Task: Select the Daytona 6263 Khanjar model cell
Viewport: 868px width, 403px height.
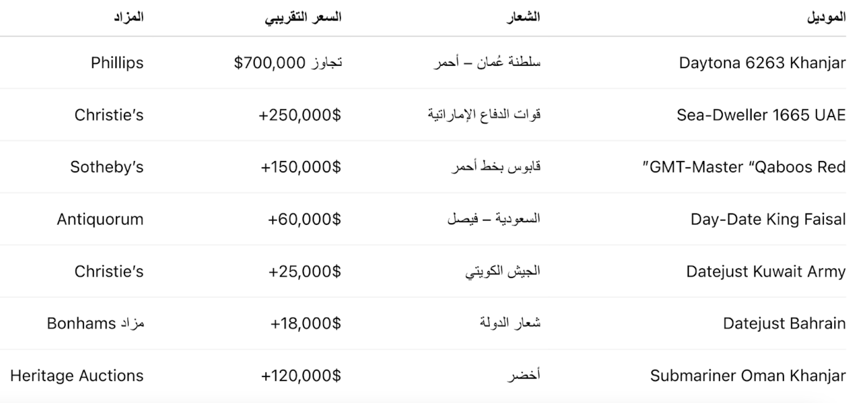Action: [762, 63]
